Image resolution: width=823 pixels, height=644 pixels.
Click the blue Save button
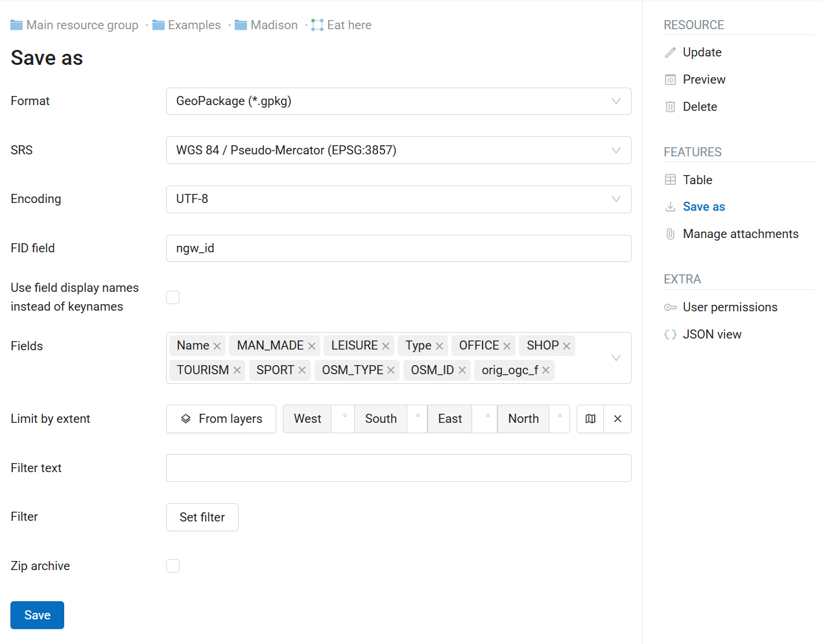coord(37,615)
